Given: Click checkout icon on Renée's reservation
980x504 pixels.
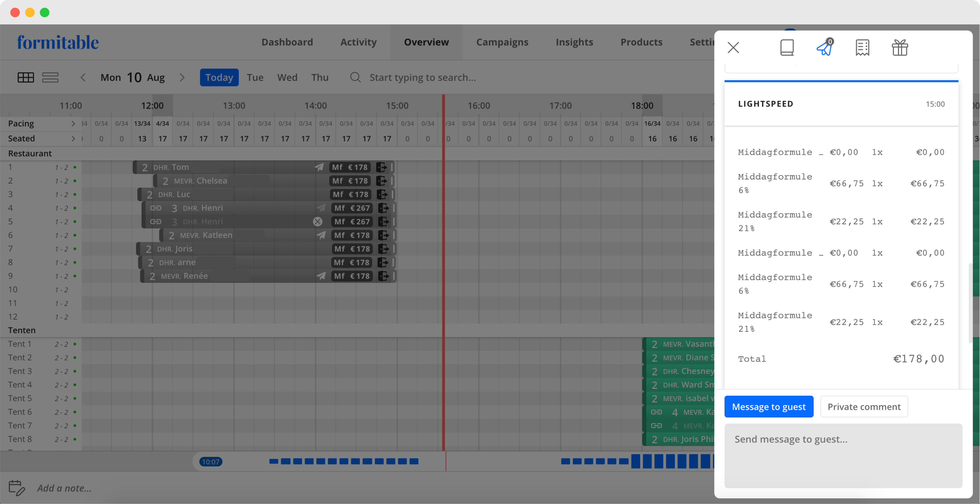Looking at the screenshot, I should coord(384,276).
